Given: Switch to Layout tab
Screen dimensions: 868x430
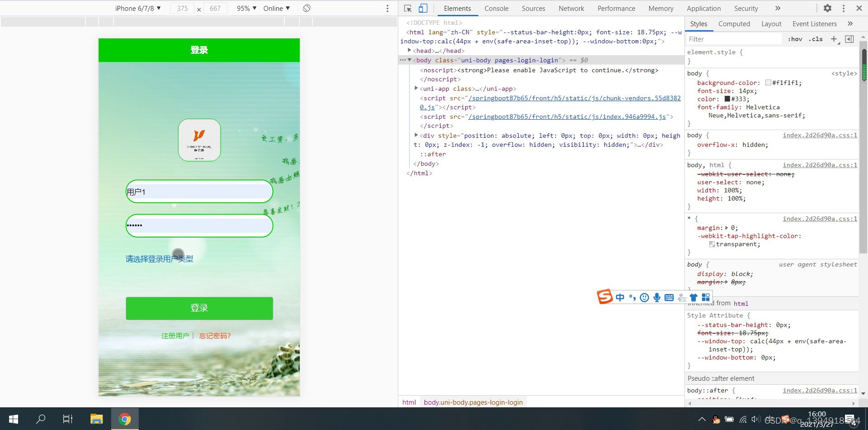Looking at the screenshot, I should coord(771,23).
